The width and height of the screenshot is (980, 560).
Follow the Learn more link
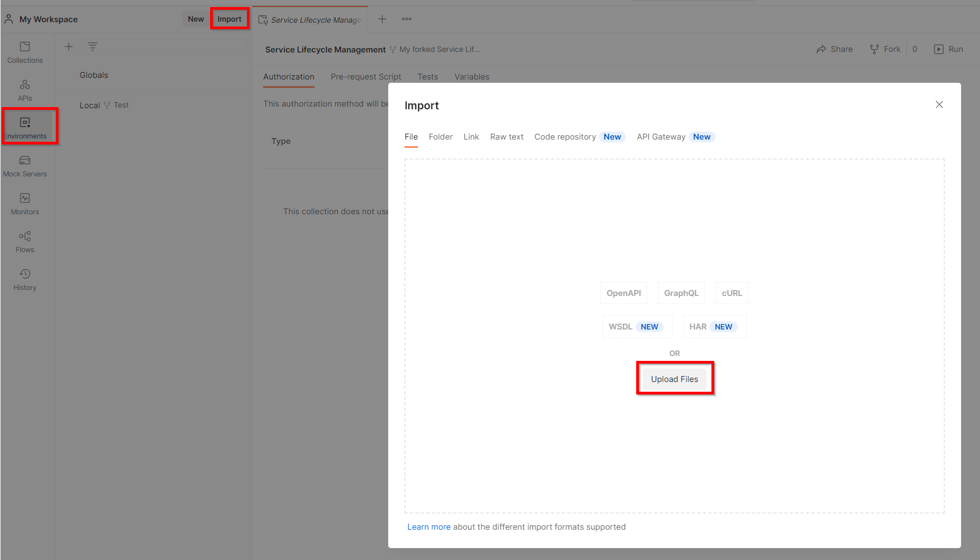[x=428, y=527]
